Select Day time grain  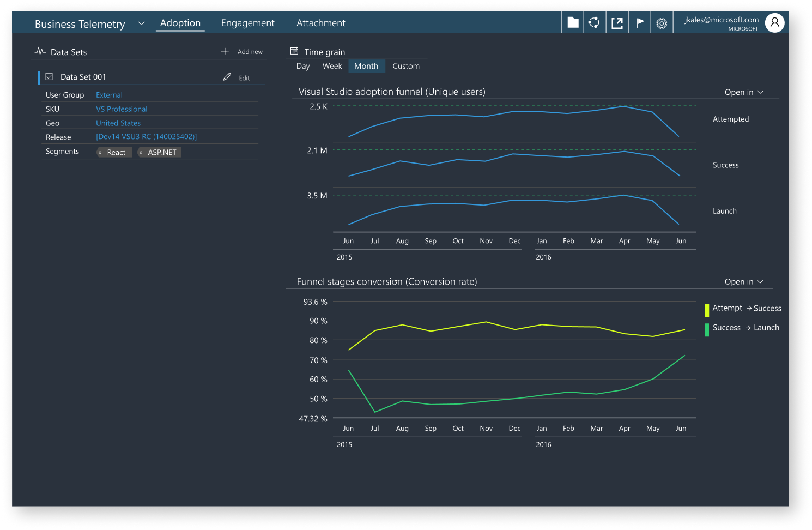pyautogui.click(x=303, y=66)
